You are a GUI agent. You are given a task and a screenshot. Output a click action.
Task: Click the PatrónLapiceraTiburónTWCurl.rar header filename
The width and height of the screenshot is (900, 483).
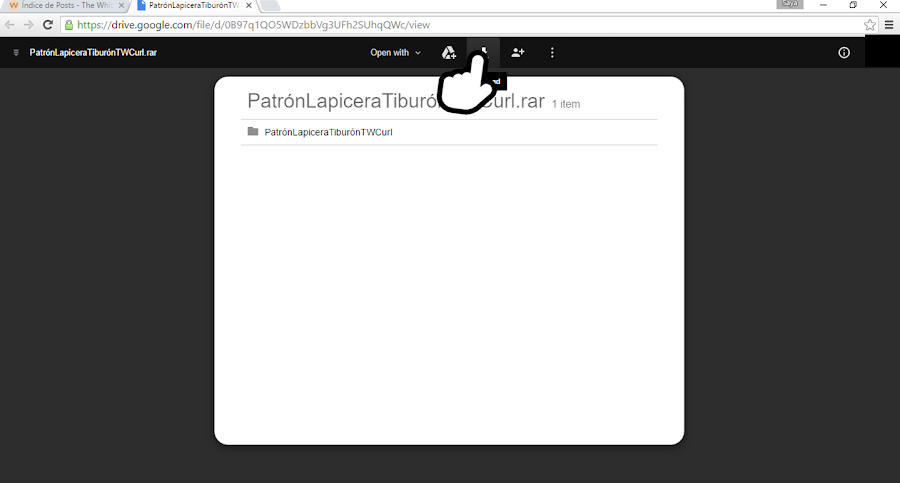[93, 53]
